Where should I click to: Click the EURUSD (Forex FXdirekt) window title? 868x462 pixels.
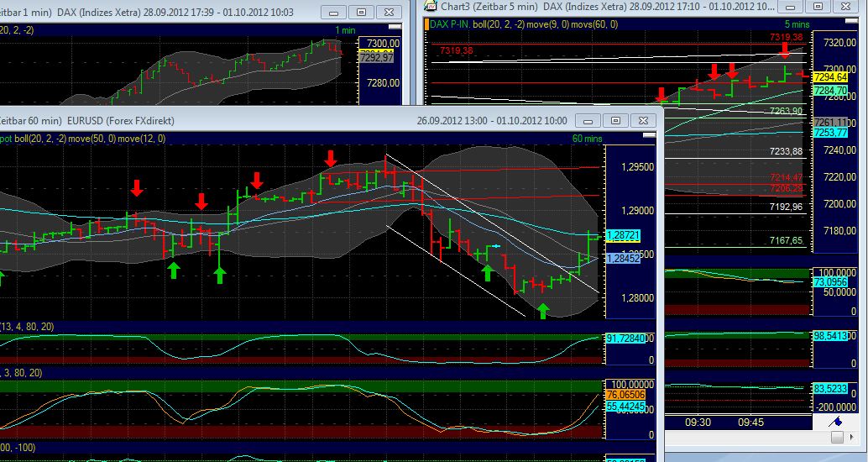coord(121,121)
